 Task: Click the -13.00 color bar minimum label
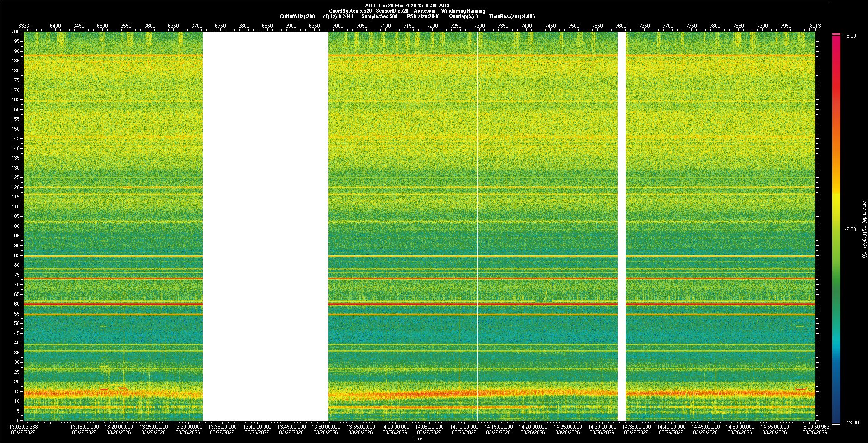point(852,423)
